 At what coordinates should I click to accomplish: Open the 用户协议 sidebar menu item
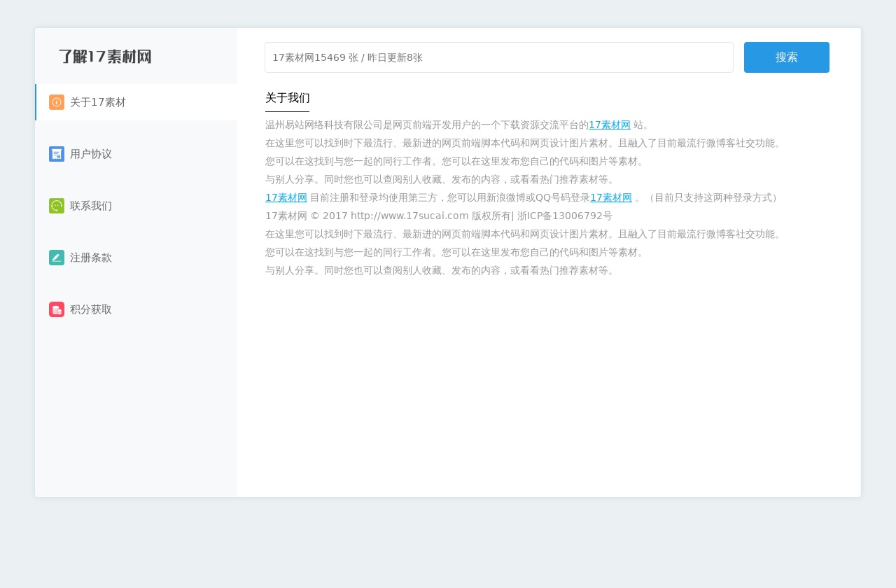pyautogui.click(x=136, y=154)
